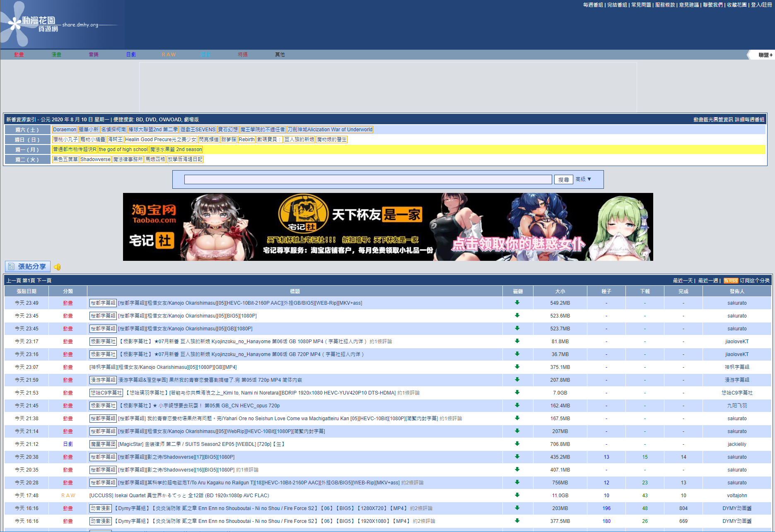The image size is (775, 532).
Task: Click the Rebirth tag in Sunday row
Action: point(246,140)
